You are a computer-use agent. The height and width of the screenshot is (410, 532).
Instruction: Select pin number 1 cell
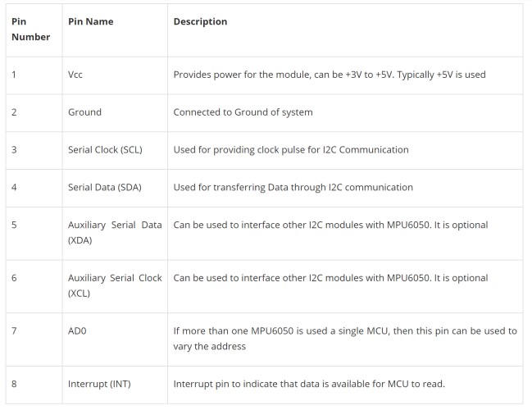[14, 75]
